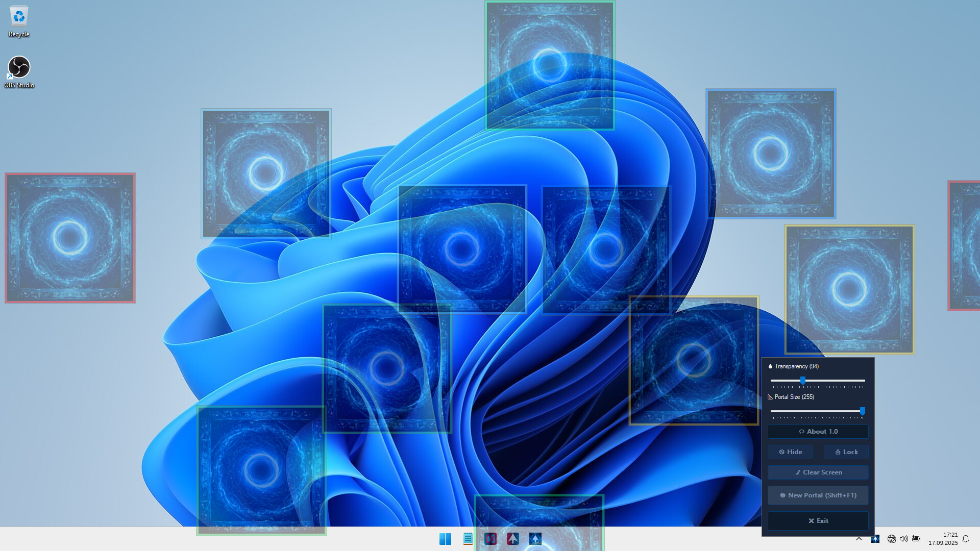980x551 pixels.
Task: Expand hidden icons in the system tray
Action: [860, 539]
